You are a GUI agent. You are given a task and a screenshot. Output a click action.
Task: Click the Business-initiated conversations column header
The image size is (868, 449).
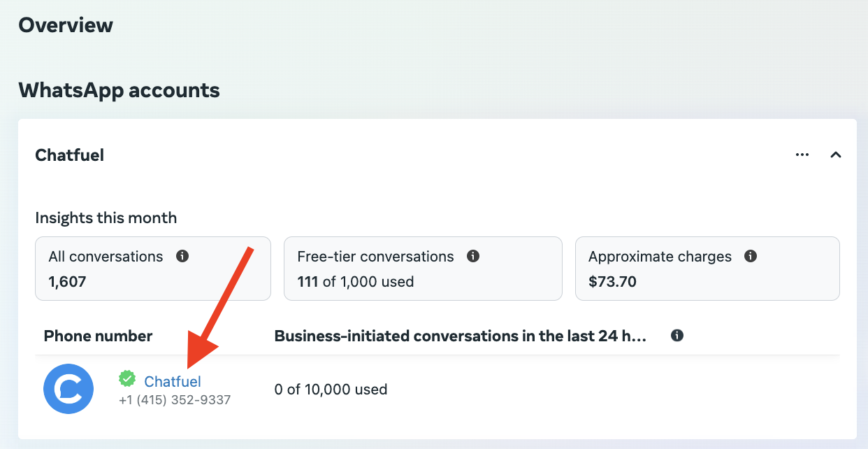[460, 336]
